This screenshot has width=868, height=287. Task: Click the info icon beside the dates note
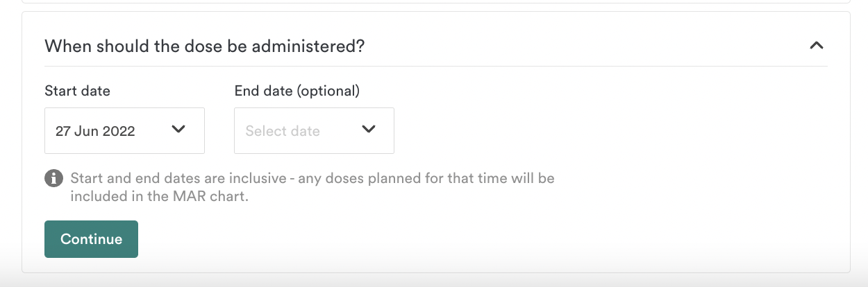pos(53,178)
